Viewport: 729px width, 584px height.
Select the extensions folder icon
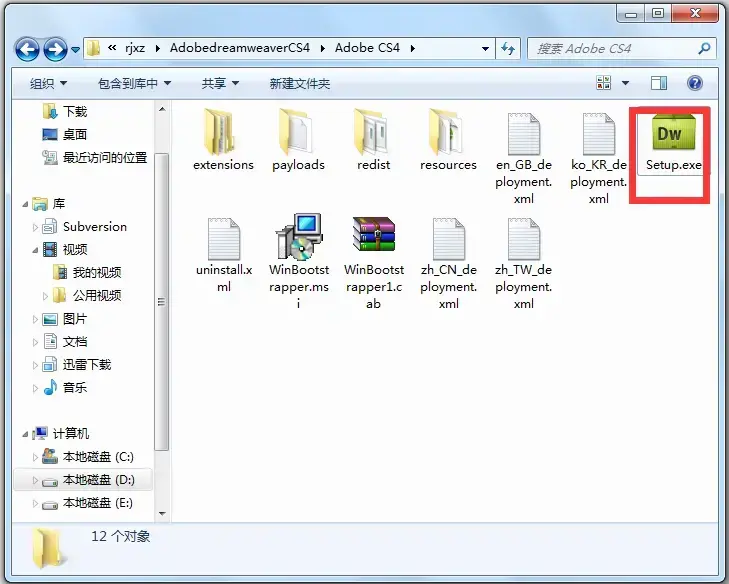[x=219, y=132]
